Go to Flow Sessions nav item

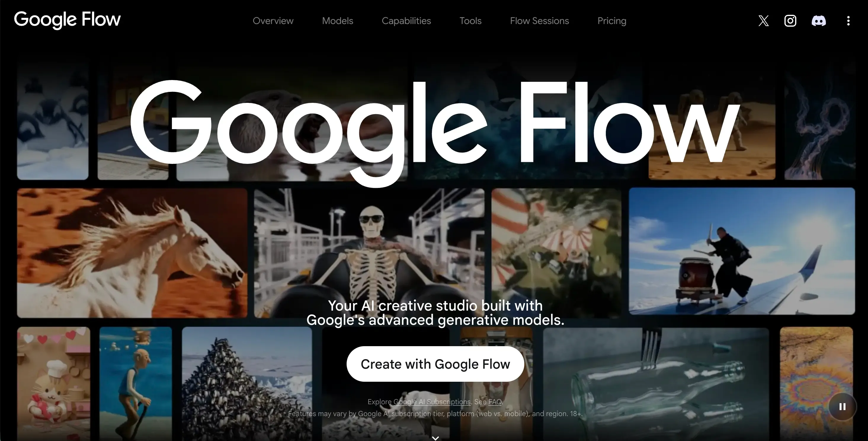pos(539,21)
